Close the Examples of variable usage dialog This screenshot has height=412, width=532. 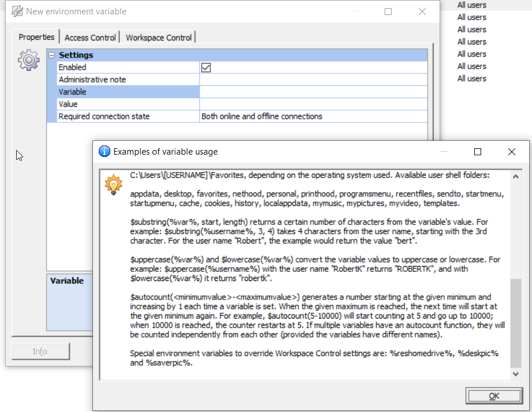(x=511, y=152)
